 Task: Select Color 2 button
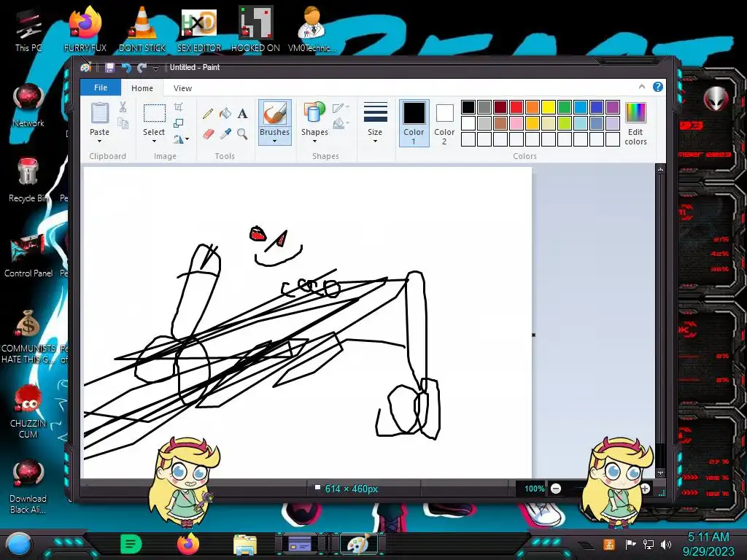click(444, 122)
